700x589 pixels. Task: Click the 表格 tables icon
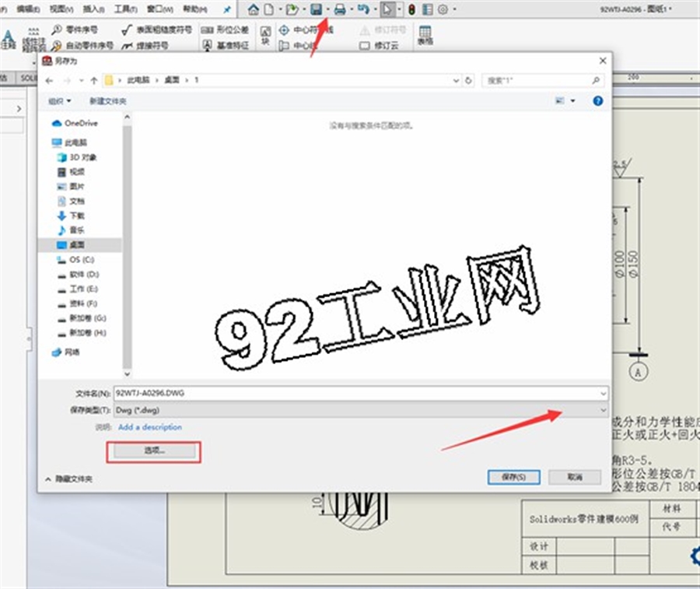[425, 35]
